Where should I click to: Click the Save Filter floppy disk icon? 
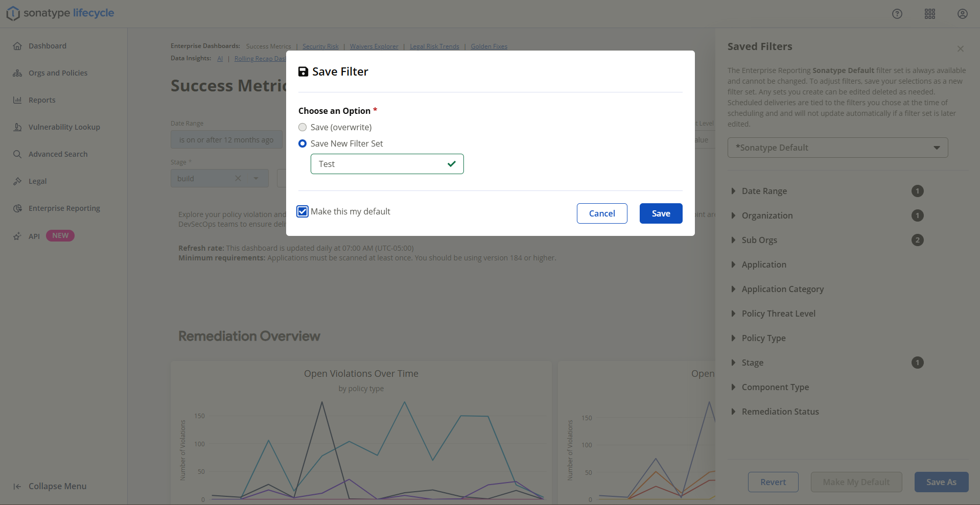304,71
